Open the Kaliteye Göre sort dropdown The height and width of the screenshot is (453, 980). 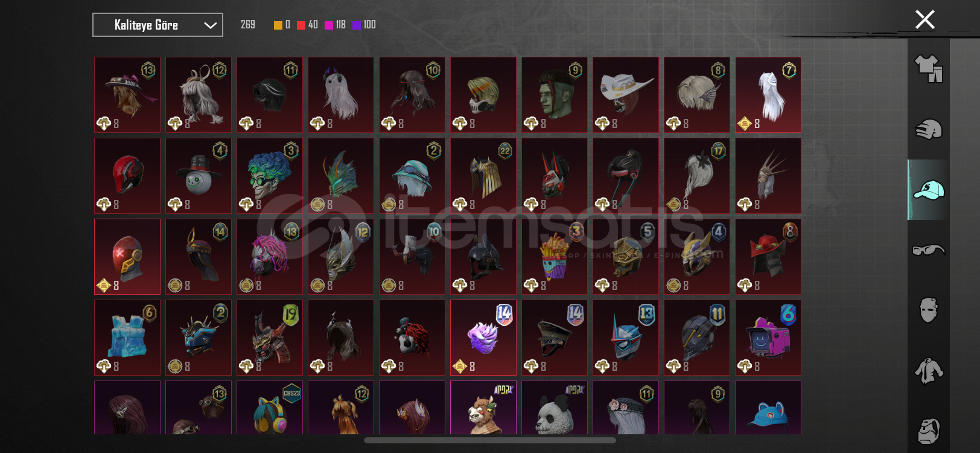click(x=157, y=25)
